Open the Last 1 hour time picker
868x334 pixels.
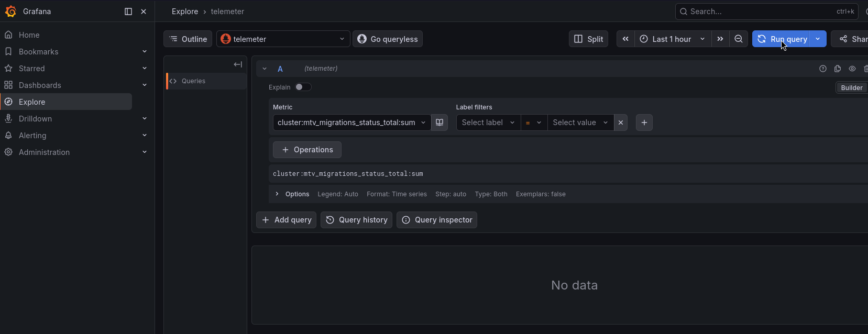coord(673,39)
